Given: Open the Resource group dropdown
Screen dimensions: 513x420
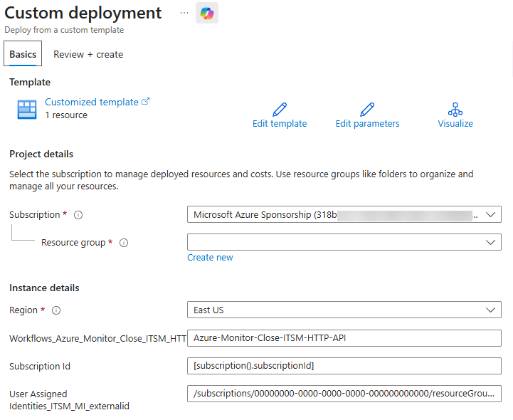Looking at the screenshot, I should click(490, 242).
